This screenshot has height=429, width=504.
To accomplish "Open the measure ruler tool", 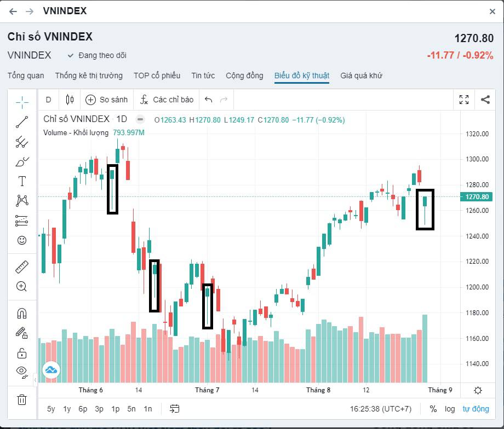I will point(22,267).
